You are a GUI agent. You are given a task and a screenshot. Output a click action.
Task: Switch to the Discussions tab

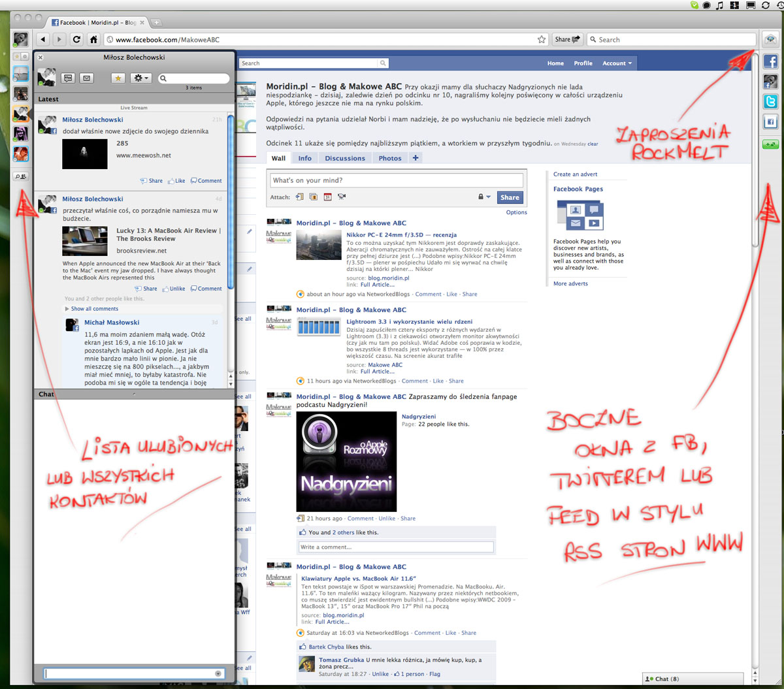[x=344, y=158]
